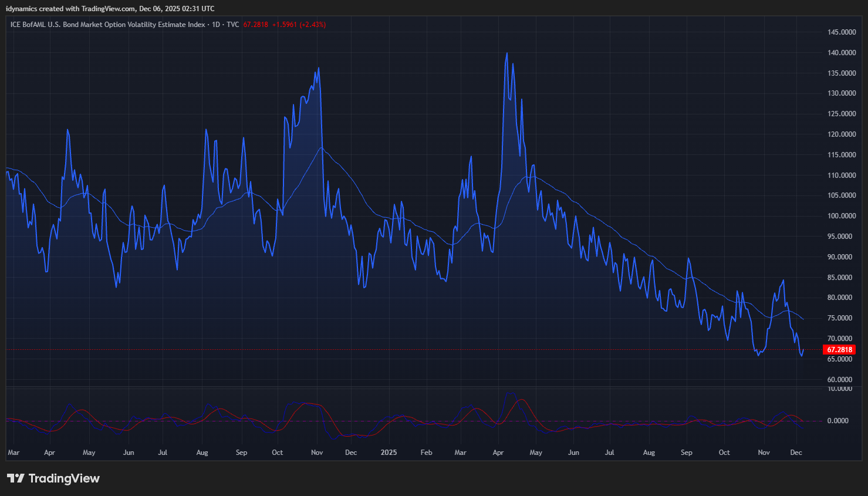Click the TradingView logo icon at bottom left
The image size is (868, 496).
[16, 478]
